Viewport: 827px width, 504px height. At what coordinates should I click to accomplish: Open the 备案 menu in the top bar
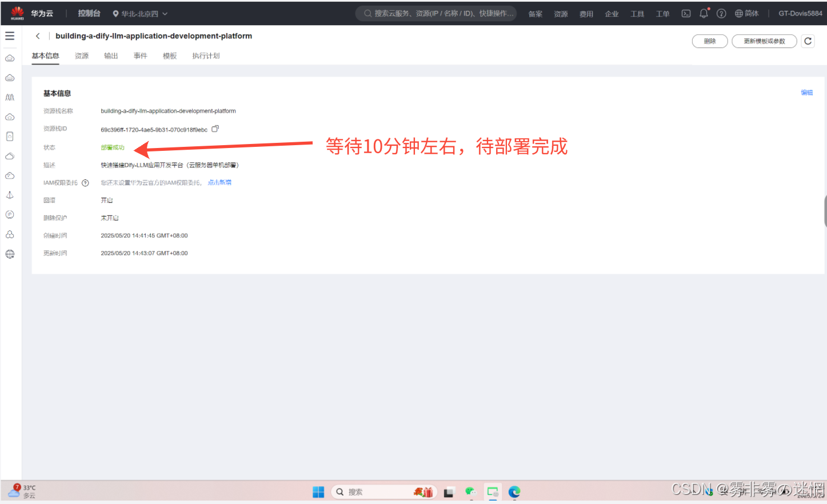pyautogui.click(x=536, y=14)
